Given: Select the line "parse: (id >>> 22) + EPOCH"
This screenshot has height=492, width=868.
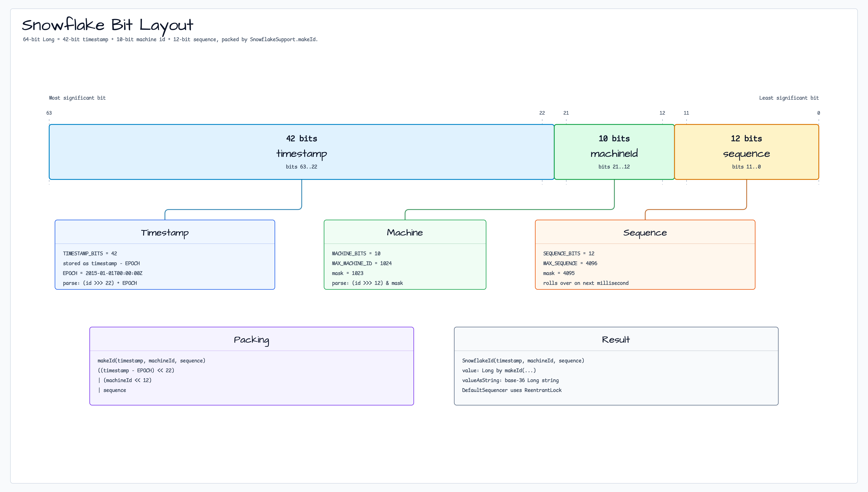Looking at the screenshot, I should click(100, 283).
